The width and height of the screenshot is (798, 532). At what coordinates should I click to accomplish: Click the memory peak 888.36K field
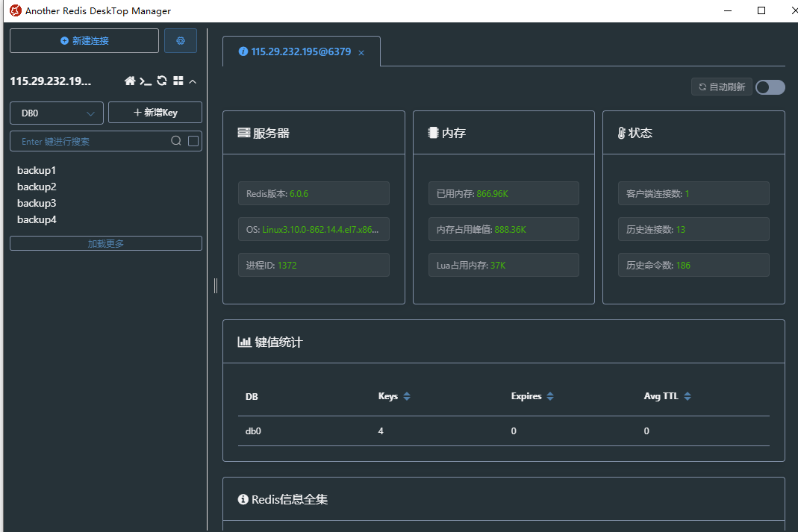tap(503, 229)
